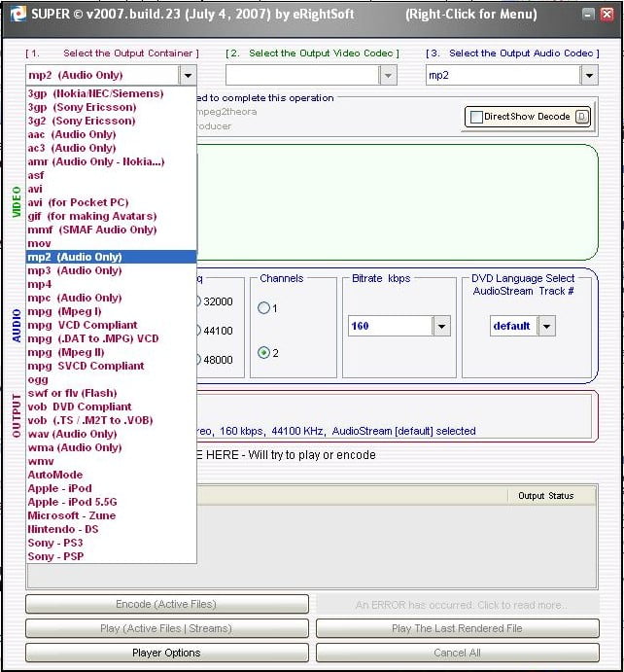
Task: Open the Output Video Codec dropdown
Action: tap(388, 76)
